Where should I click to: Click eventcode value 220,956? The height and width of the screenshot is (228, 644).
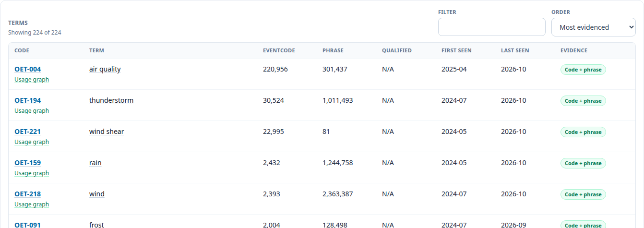point(275,69)
